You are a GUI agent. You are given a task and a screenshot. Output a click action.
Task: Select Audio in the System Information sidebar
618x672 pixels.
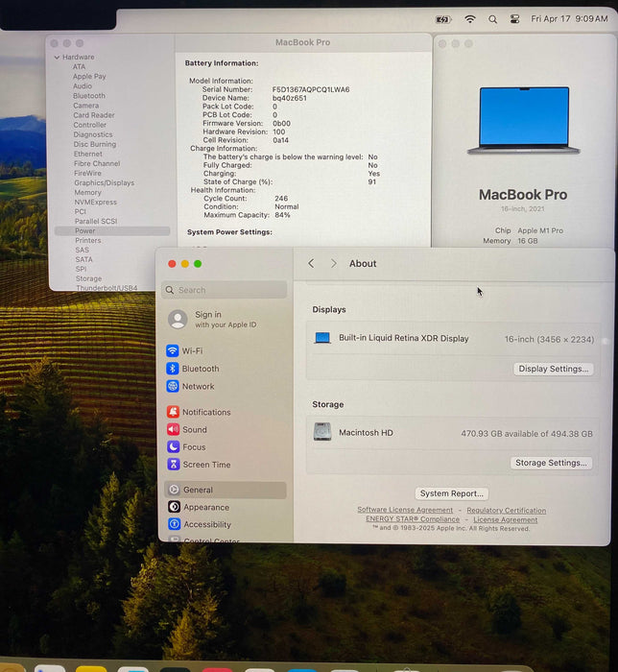(83, 86)
